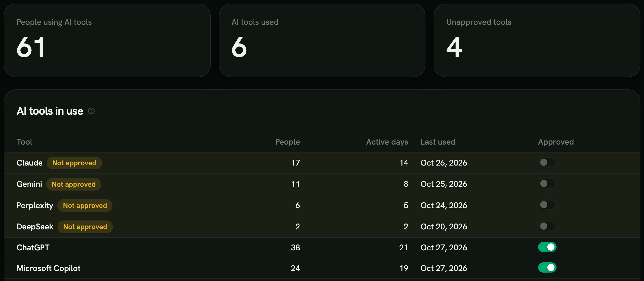Click the Not approved badge next to DeepSeek
Image resolution: width=644 pixels, height=281 pixels.
click(x=85, y=227)
